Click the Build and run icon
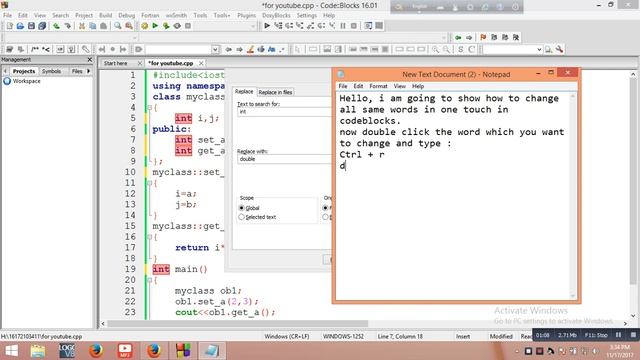640x360 pixels. [x=166, y=26]
